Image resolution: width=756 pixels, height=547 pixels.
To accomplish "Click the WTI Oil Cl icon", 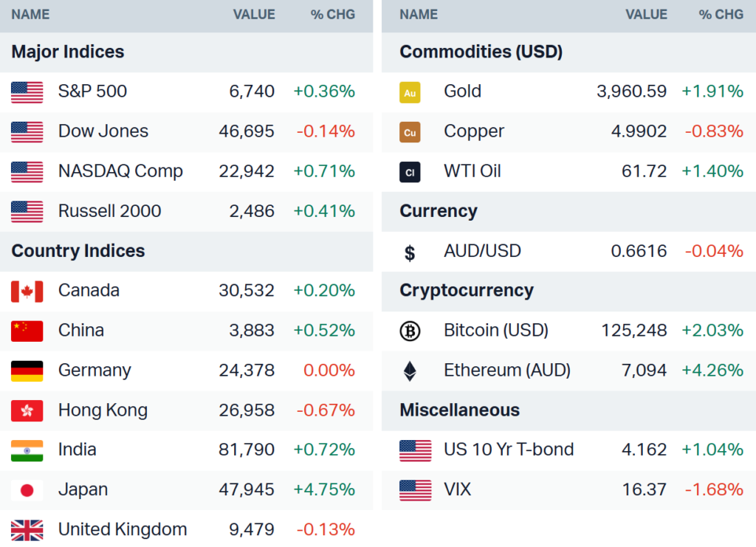I will pyautogui.click(x=410, y=172).
